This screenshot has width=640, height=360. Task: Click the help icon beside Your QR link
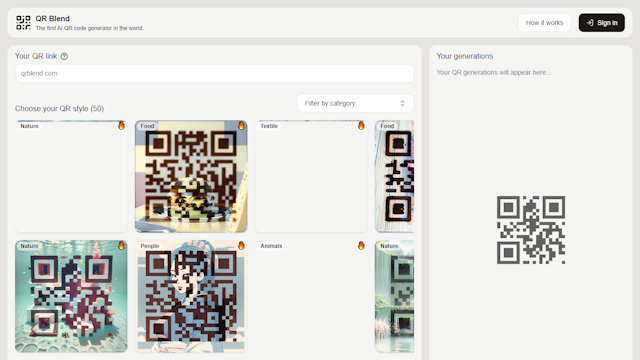(64, 56)
